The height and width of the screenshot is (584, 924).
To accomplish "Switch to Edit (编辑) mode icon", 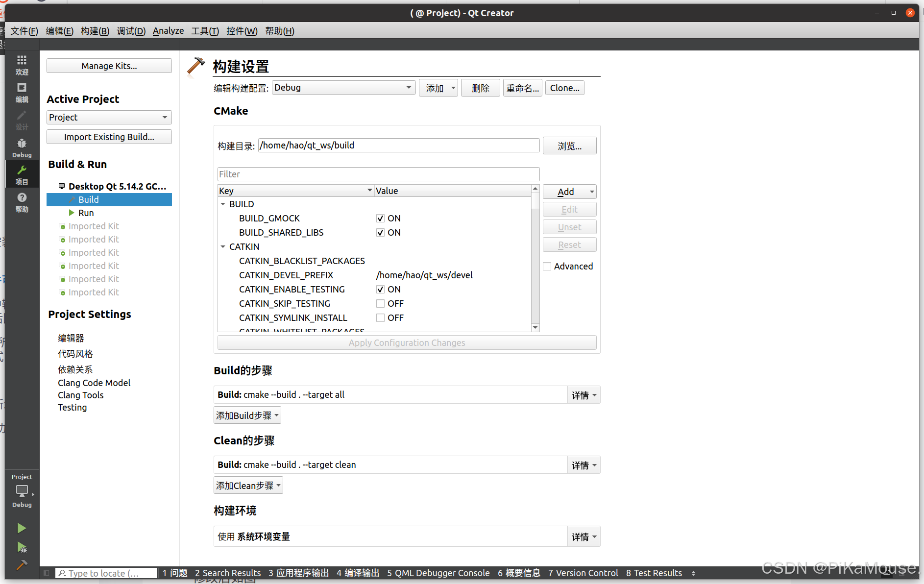I will (22, 92).
